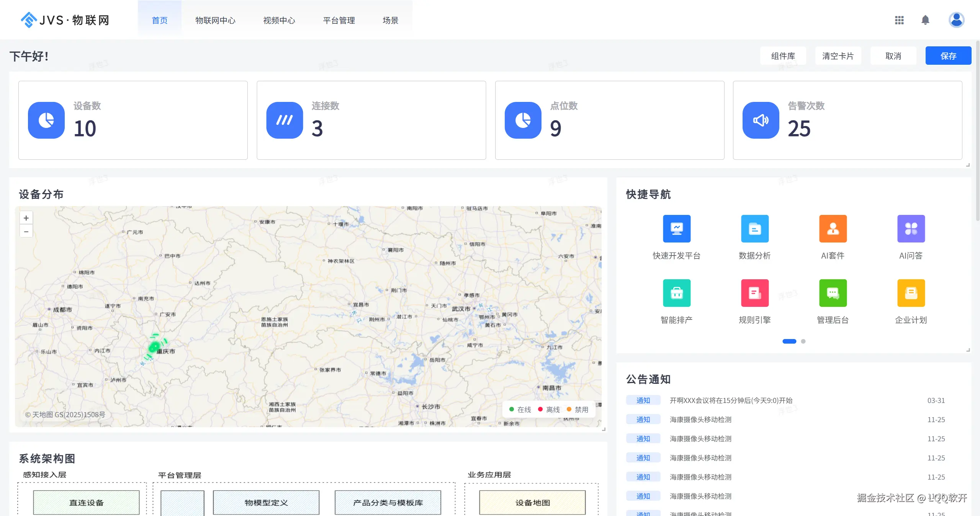The height and width of the screenshot is (516, 980).
Task: Open the user avatar menu
Action: (956, 20)
